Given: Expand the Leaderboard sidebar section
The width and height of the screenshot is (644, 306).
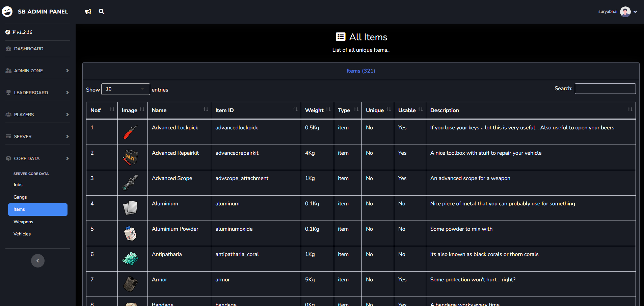Looking at the screenshot, I should coord(37,93).
